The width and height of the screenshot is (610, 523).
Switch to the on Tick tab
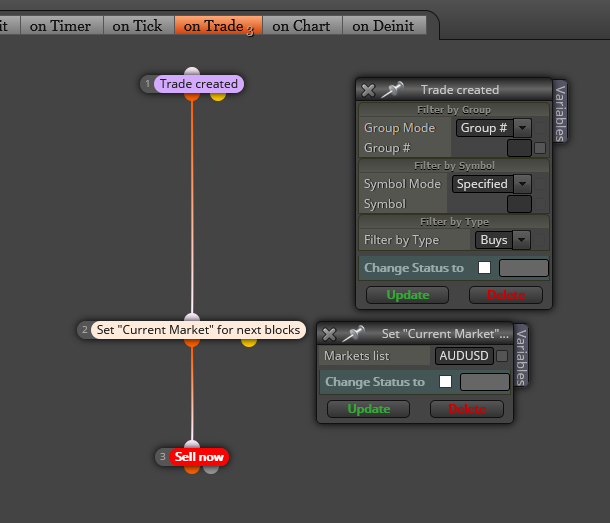tap(137, 26)
